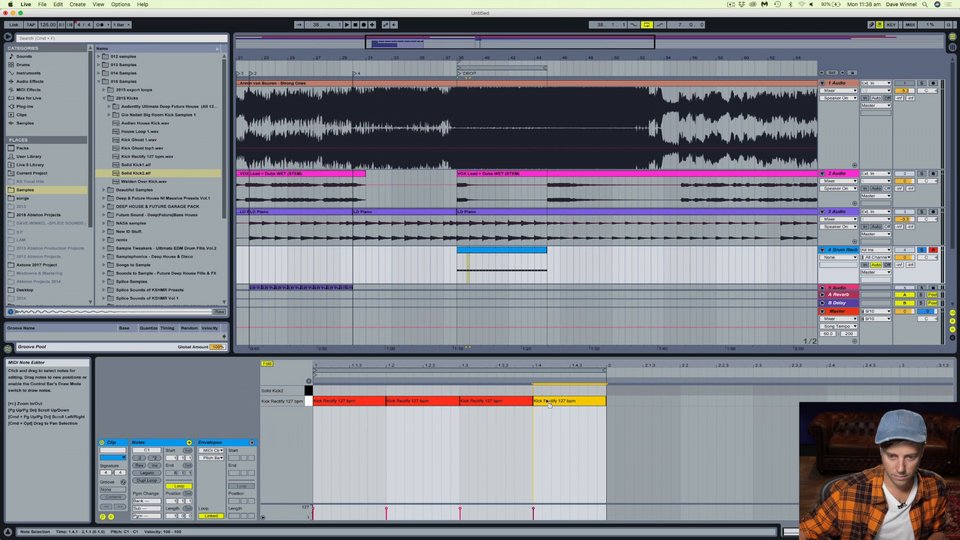The image size is (960, 540).
Task: Select Solid Kick2.aif sample file
Action: (x=136, y=173)
